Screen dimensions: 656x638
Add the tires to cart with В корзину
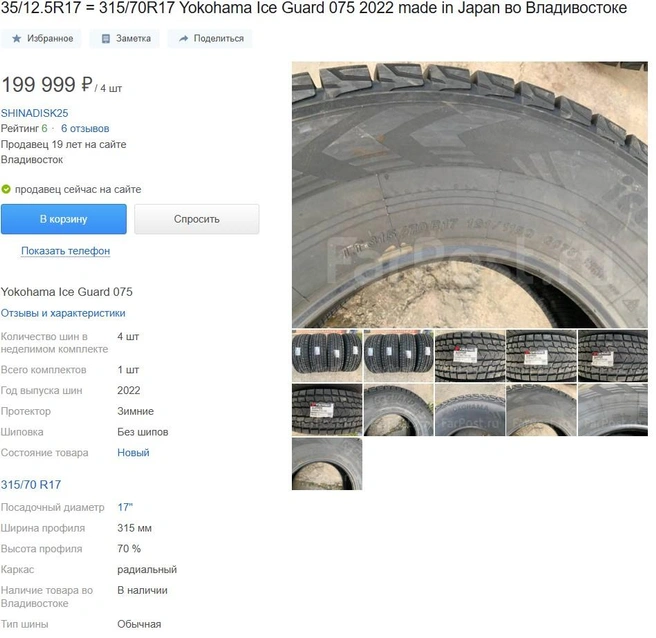point(64,219)
